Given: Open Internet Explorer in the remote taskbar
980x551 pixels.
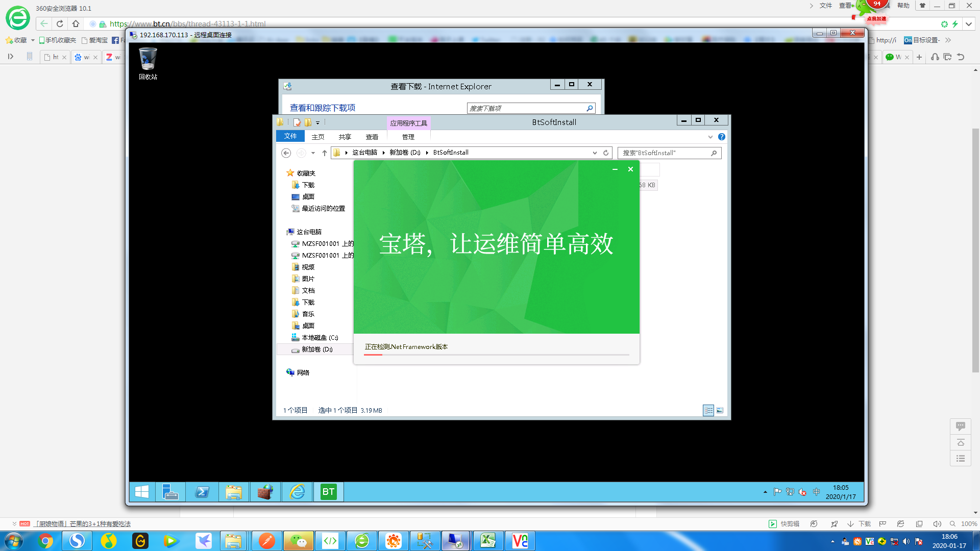Looking at the screenshot, I should point(297,492).
